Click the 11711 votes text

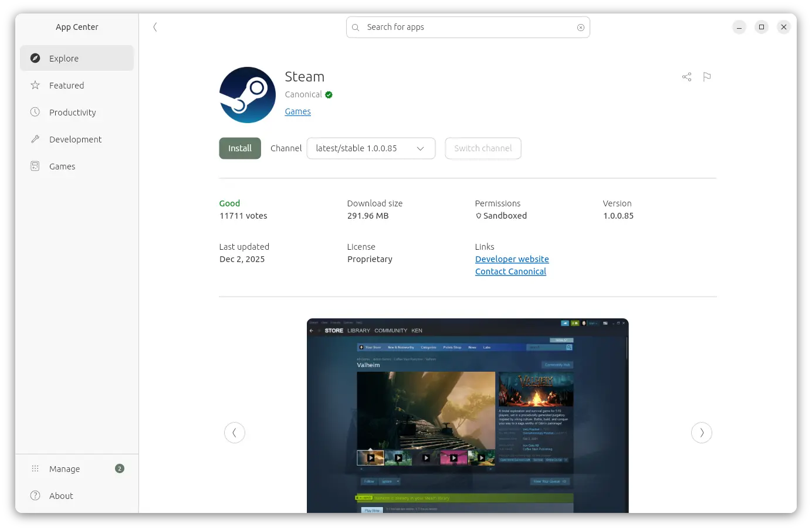coord(243,216)
